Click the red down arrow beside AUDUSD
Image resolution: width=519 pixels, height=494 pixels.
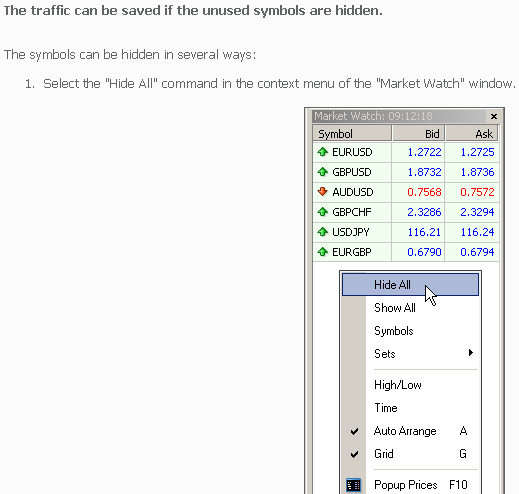pos(322,192)
